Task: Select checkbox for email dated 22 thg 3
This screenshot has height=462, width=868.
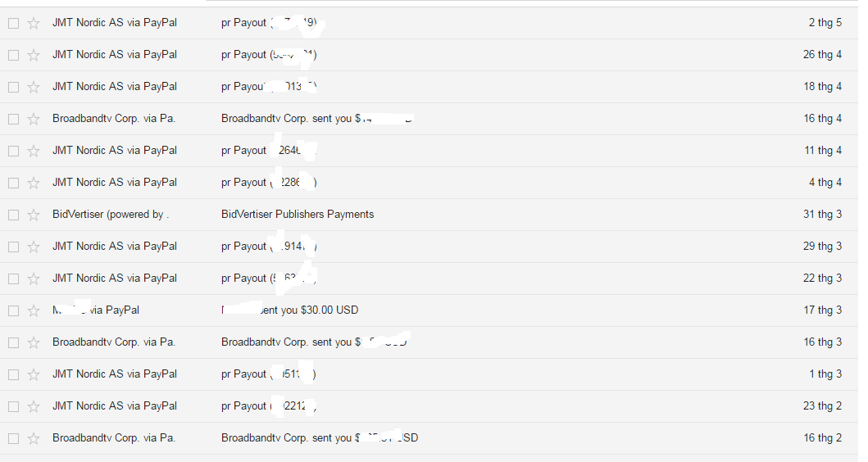Action: coord(13,279)
